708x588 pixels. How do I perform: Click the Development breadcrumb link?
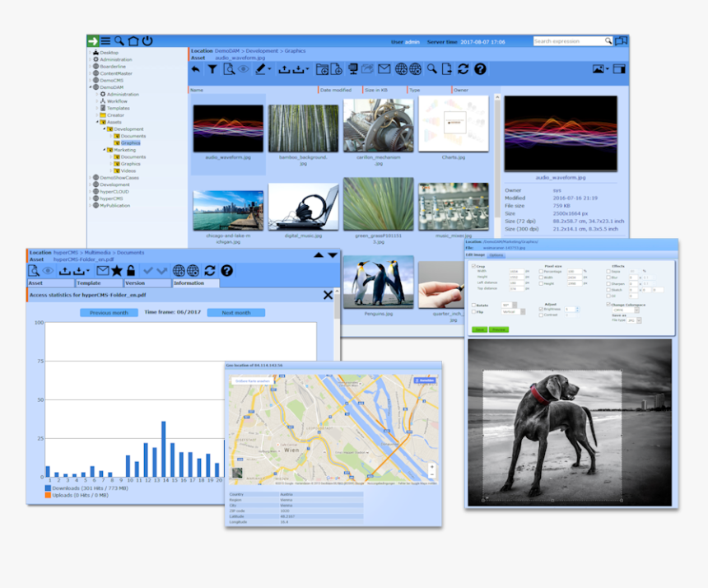[262, 51]
